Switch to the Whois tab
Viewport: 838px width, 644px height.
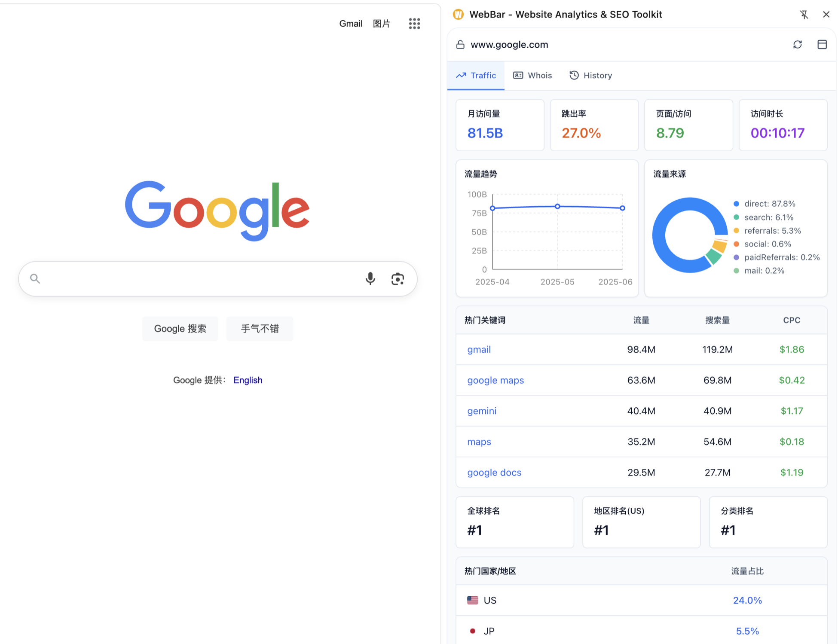(x=532, y=76)
